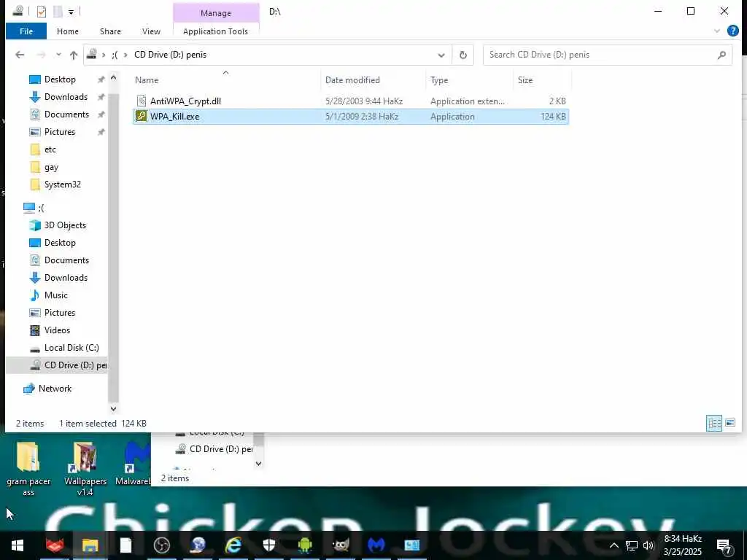Select the AntiWPA_Crypt.dll file
747x560 pixels.
[351, 101]
